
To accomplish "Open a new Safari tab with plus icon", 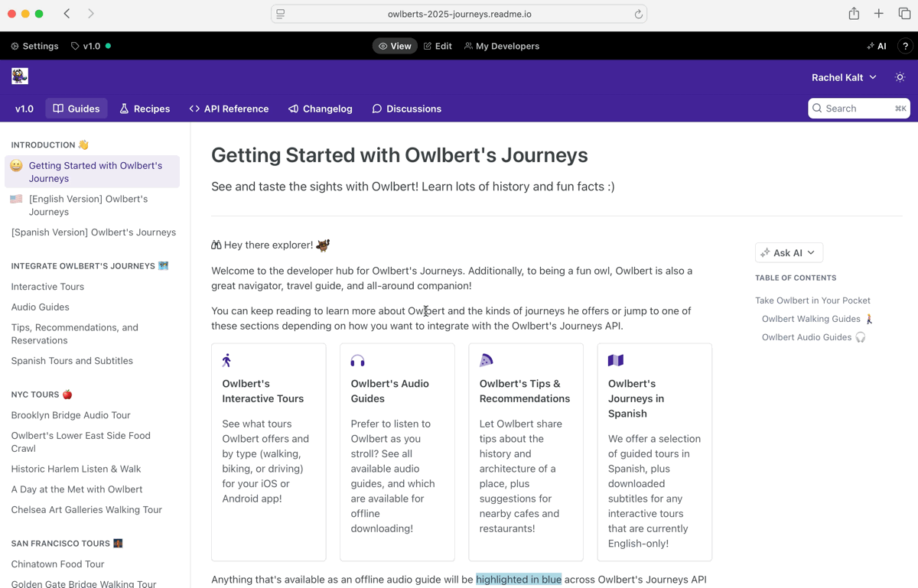I will click(x=879, y=14).
